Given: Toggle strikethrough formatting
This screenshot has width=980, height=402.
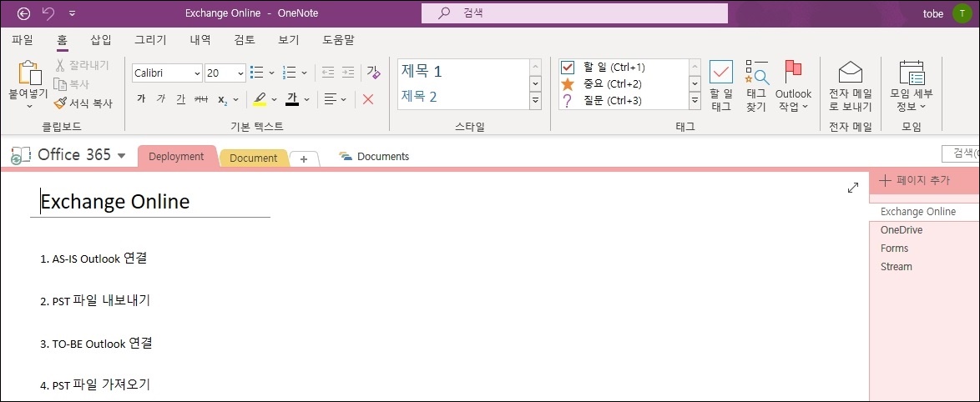Looking at the screenshot, I should [201, 99].
